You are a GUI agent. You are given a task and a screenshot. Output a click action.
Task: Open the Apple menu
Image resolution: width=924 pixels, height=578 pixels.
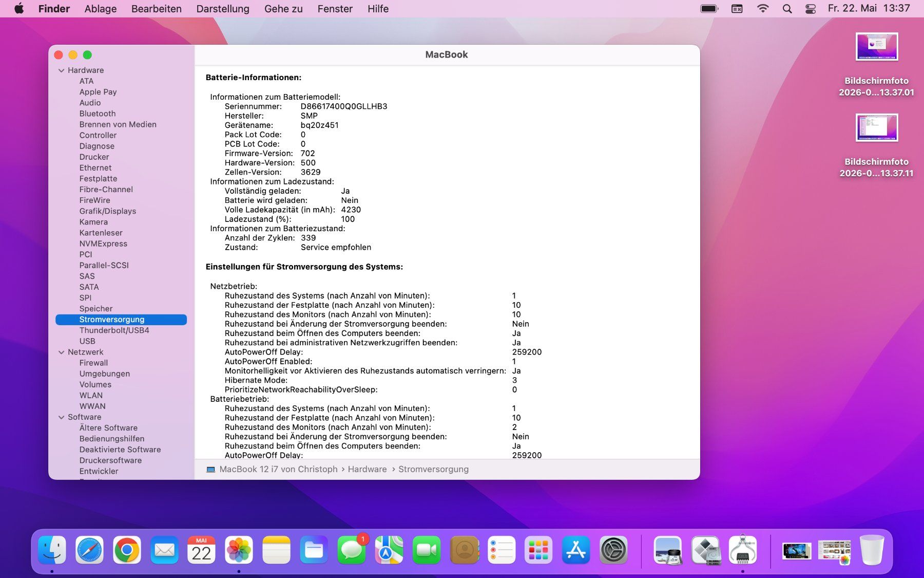tap(19, 9)
